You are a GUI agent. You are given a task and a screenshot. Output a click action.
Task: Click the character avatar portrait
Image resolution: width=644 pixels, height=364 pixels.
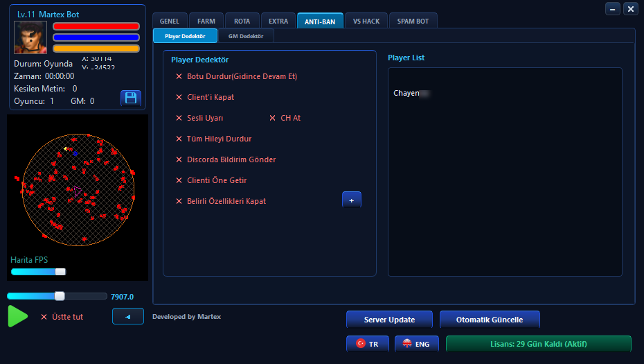[30, 37]
